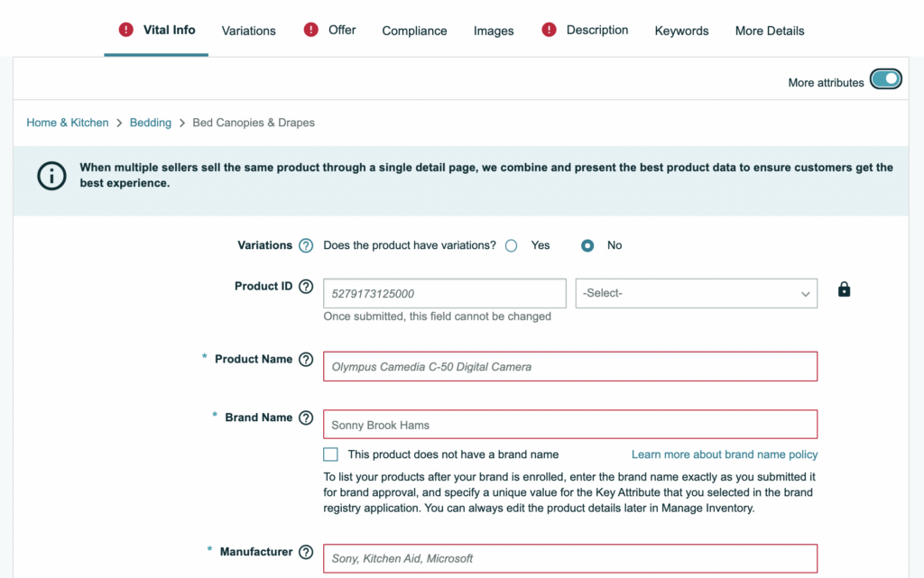The width and height of the screenshot is (924, 578).
Task: Click the help icon beside Brand Name
Action: (306, 418)
